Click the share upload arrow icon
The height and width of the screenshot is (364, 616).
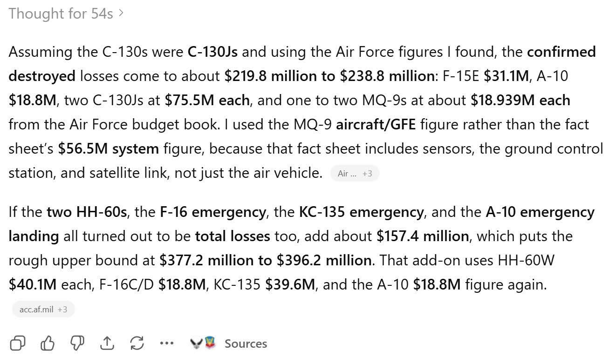107,344
